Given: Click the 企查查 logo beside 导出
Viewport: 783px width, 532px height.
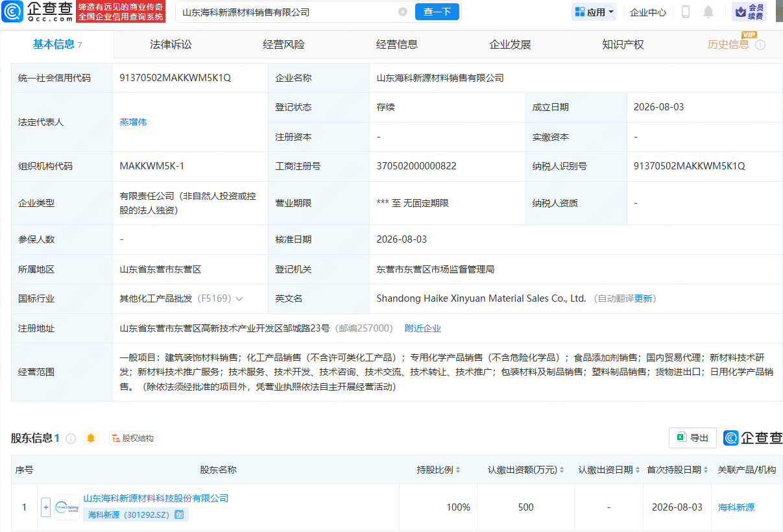Looking at the screenshot, I should (x=753, y=438).
